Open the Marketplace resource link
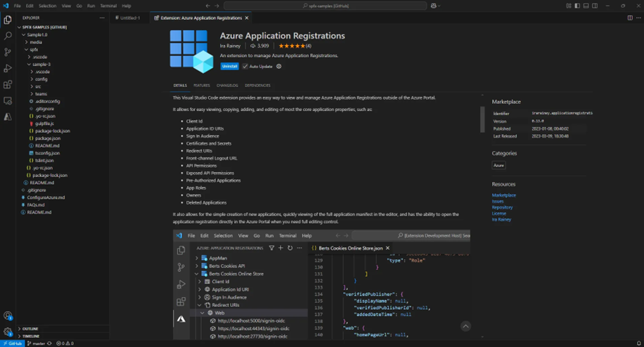 point(504,195)
